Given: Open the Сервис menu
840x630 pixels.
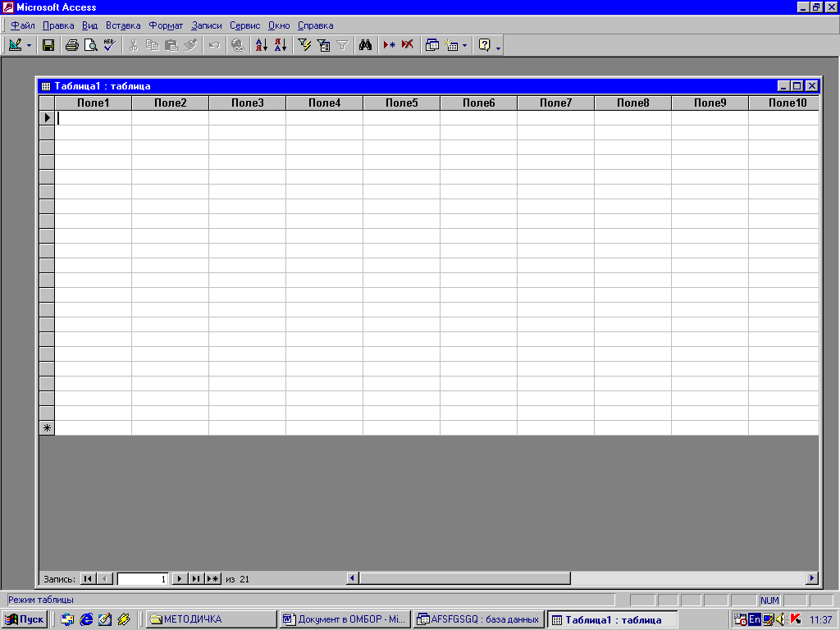Looking at the screenshot, I should click(x=244, y=25).
